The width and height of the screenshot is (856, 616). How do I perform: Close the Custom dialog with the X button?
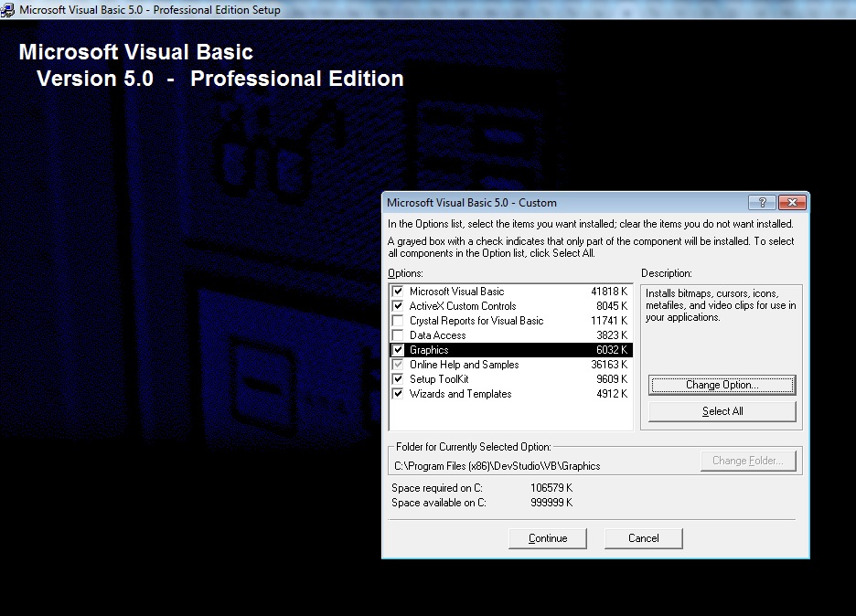tap(792, 202)
